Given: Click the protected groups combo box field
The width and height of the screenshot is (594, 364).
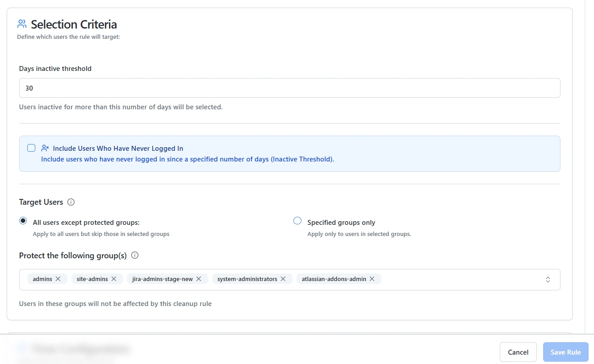Looking at the screenshot, I should 447,279.
